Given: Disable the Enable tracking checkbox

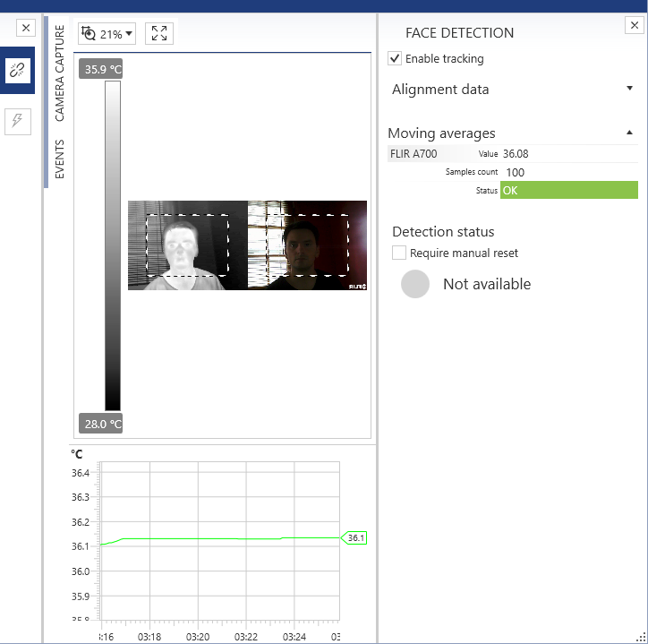Looking at the screenshot, I should tap(395, 58).
